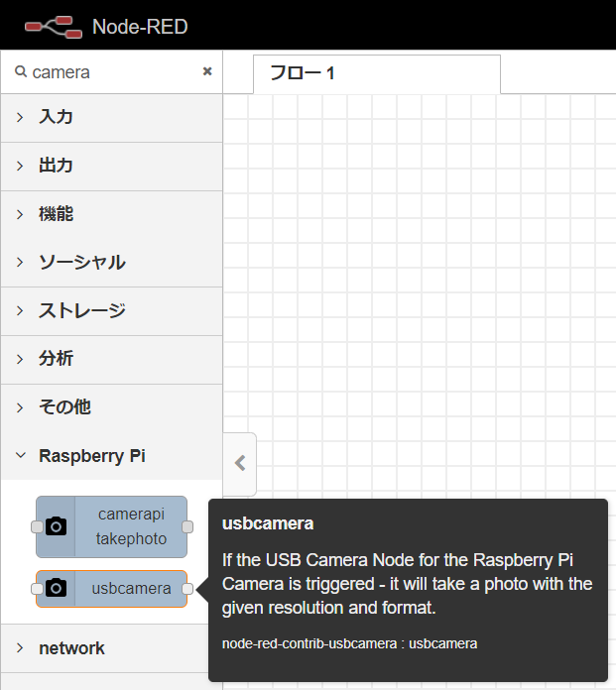Clear the camera search filter
The image size is (616, 690).
click(x=207, y=71)
